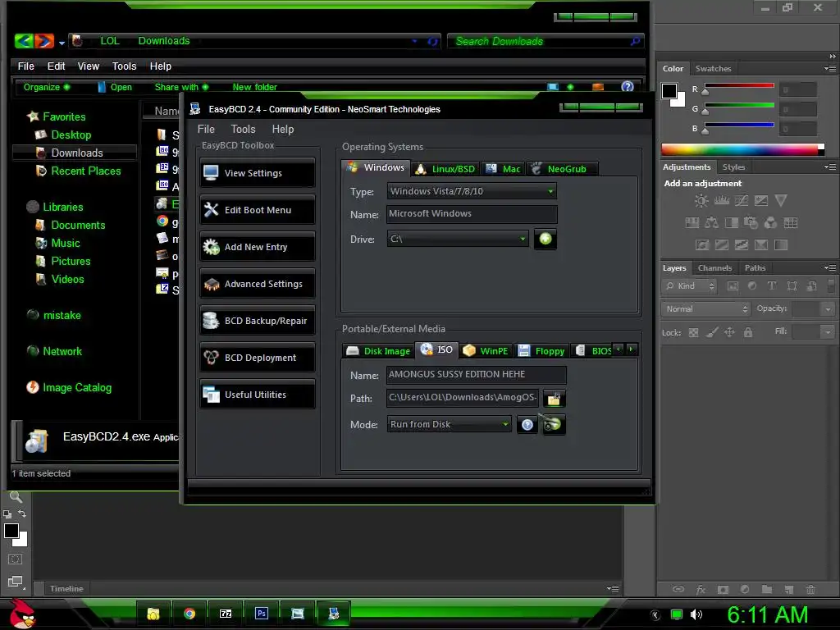Open the BCD Deployment section

257,358
